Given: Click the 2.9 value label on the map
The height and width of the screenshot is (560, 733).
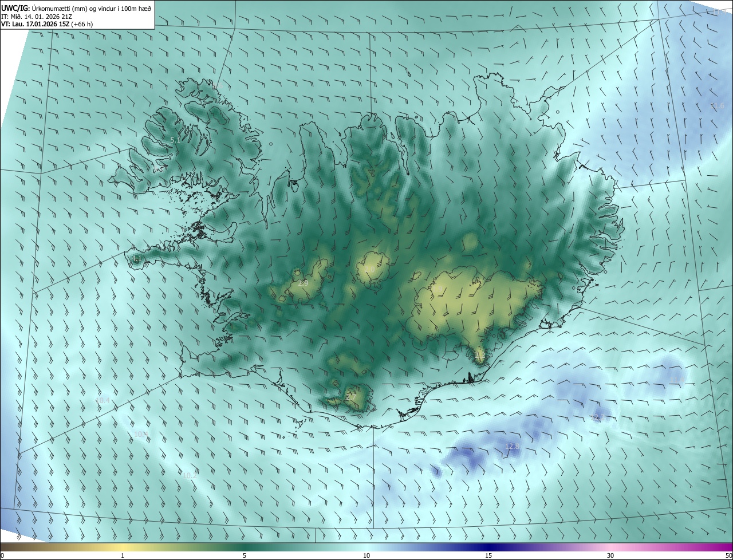Looking at the screenshot, I should point(304,283).
